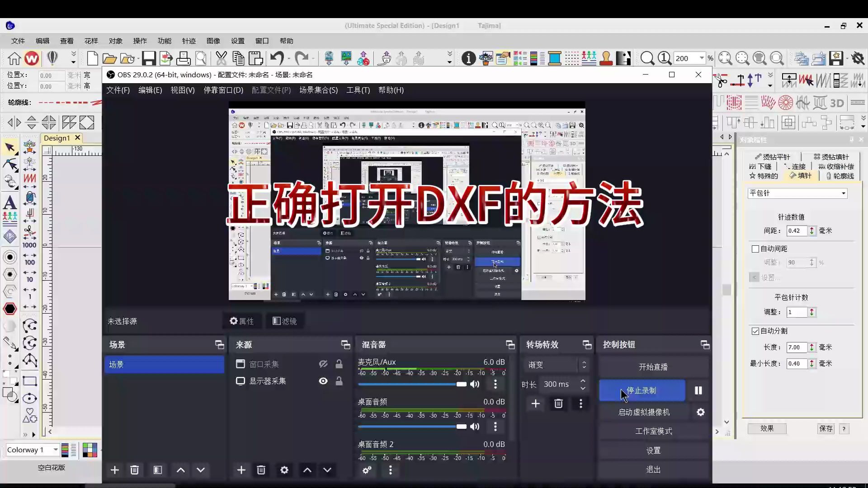Viewport: 868px width, 488px height.
Task: Click color palette swatch beside Colorway
Action: [90, 450]
